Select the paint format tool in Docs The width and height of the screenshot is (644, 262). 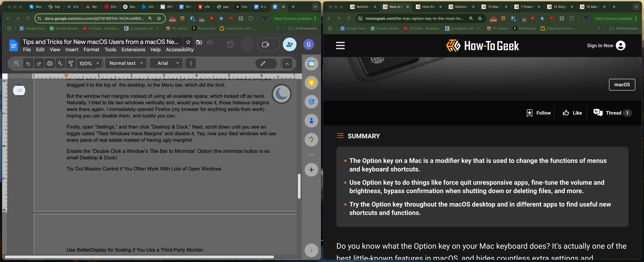(x=71, y=63)
